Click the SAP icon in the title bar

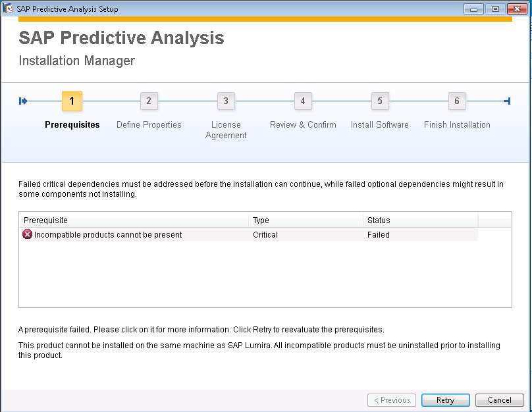[9, 9]
